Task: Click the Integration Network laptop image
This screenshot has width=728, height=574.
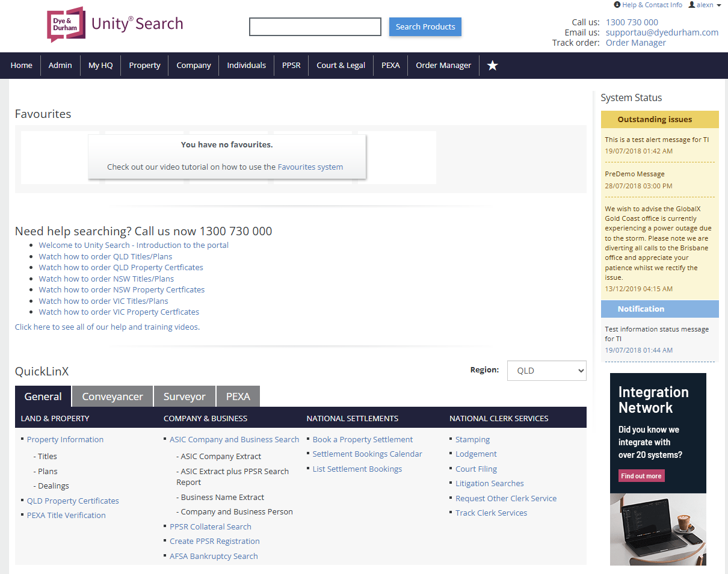Action: click(x=658, y=529)
